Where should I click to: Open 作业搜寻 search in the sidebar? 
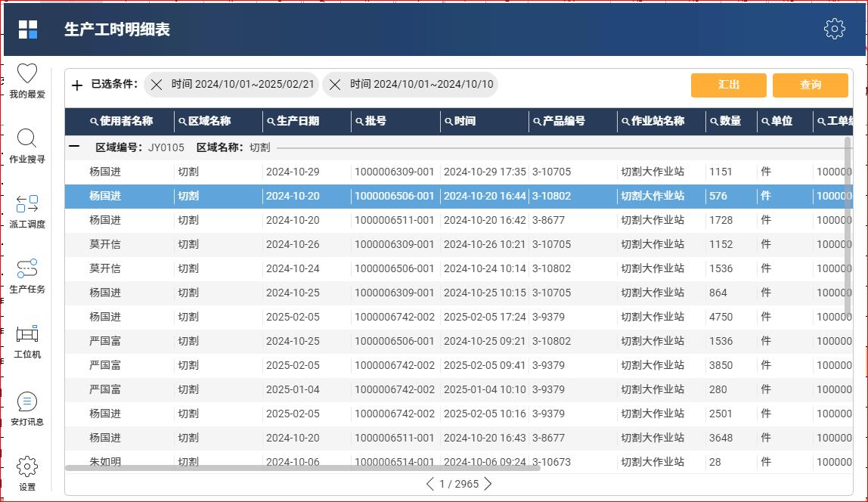pos(27,139)
